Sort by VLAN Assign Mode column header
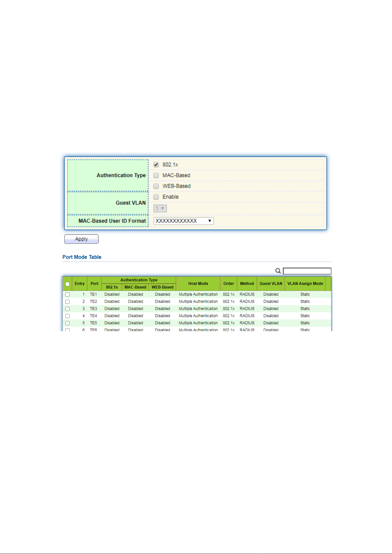Viewport: 392px width, 554px height. 305,284
